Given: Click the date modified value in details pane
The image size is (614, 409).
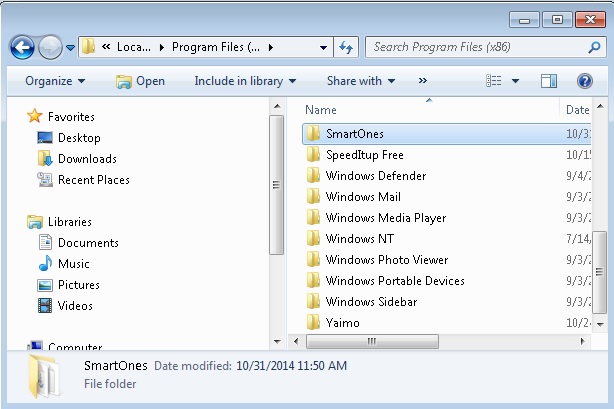Looking at the screenshot, I should (291, 366).
